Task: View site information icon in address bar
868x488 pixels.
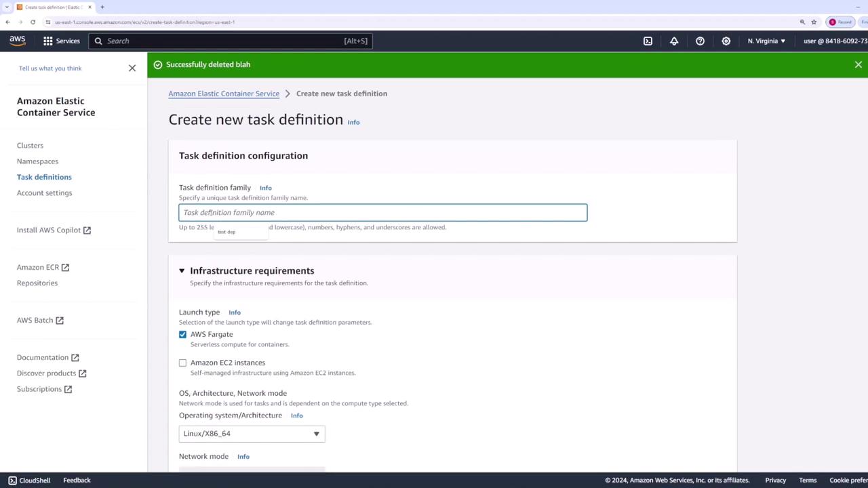Action: (48, 22)
